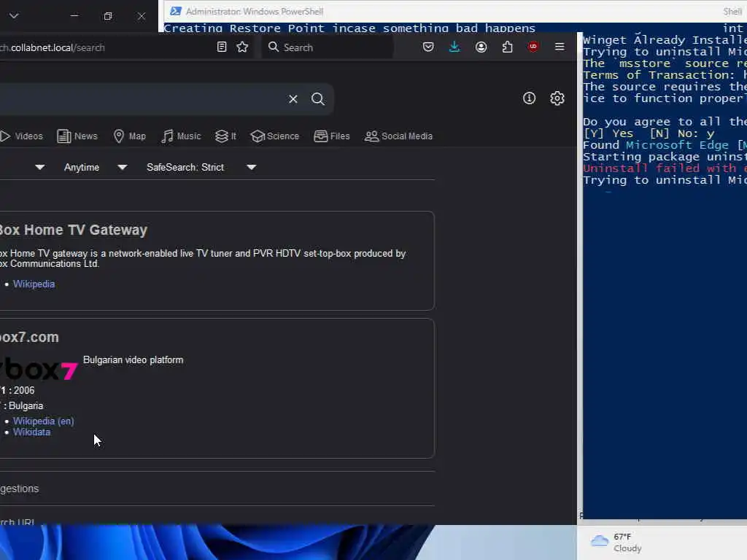Click PowerShell icon in window title bar
The image size is (747, 560).
pyautogui.click(x=175, y=11)
